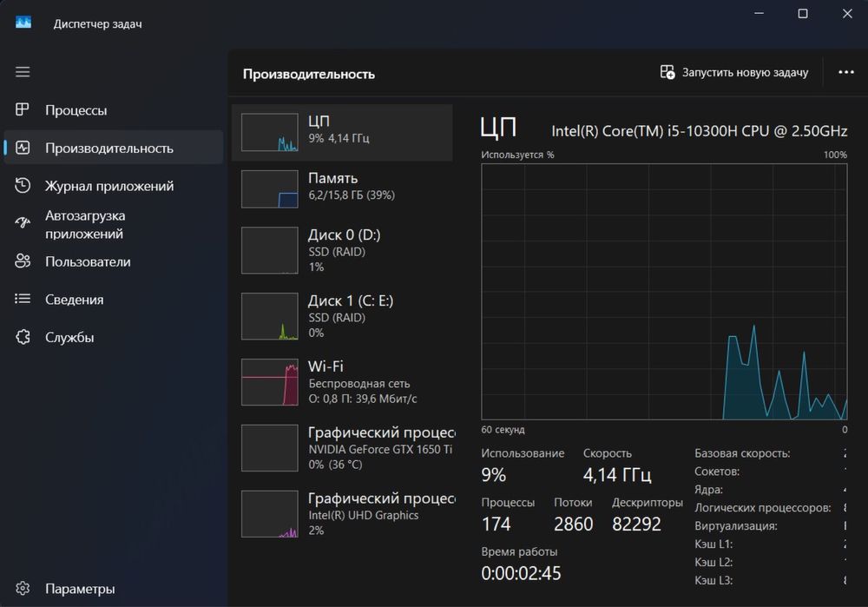Click the hamburger navigation menu icon
868x607 pixels.
(23, 72)
